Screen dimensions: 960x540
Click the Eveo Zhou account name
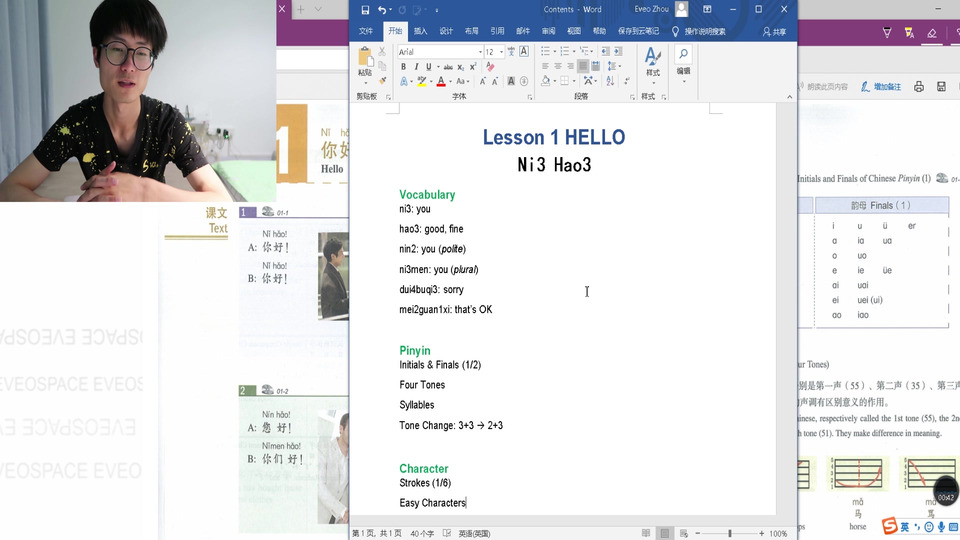(651, 9)
